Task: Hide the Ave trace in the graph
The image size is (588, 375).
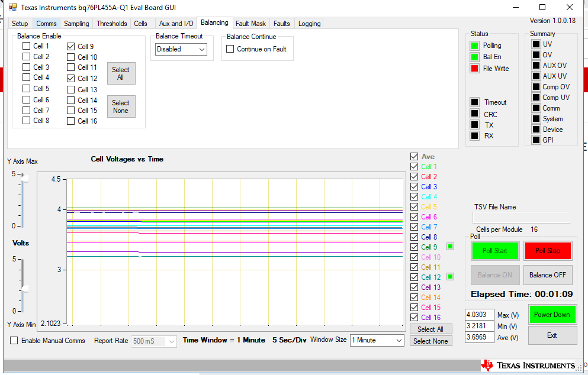Action: tap(414, 157)
